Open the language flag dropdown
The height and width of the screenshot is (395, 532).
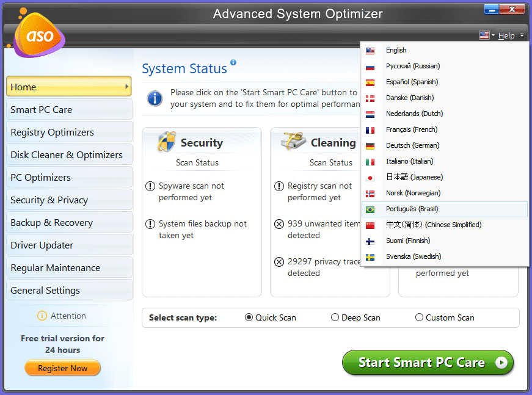487,35
